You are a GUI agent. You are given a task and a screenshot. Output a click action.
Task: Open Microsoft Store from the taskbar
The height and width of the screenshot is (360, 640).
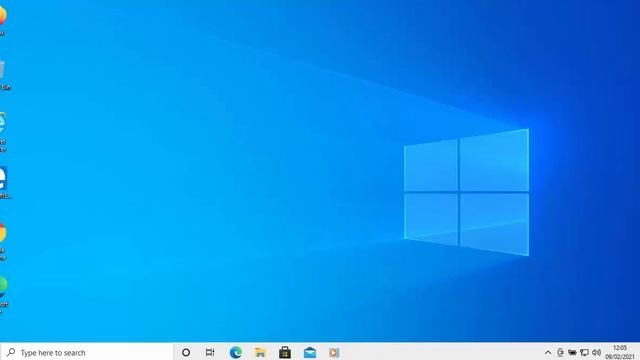click(x=285, y=352)
